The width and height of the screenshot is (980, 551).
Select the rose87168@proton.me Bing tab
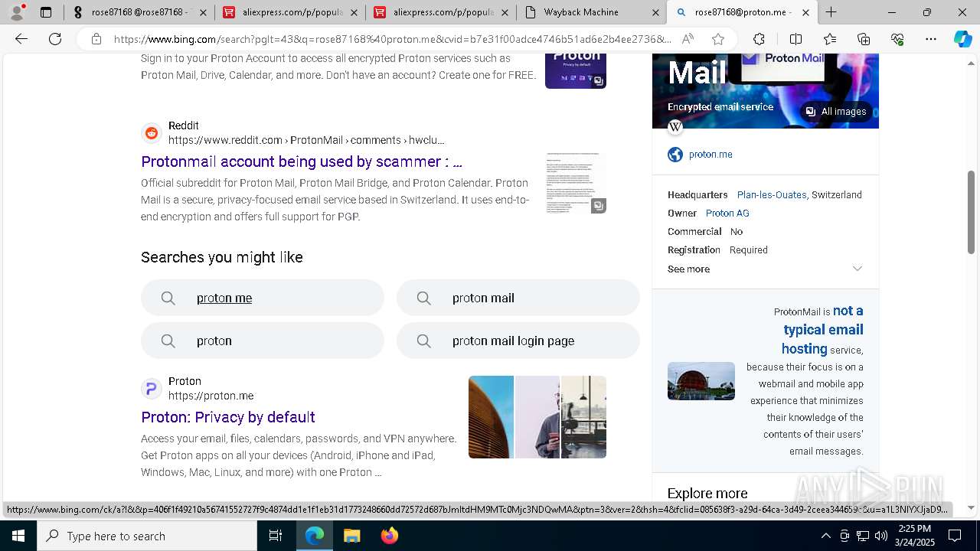(x=741, y=12)
